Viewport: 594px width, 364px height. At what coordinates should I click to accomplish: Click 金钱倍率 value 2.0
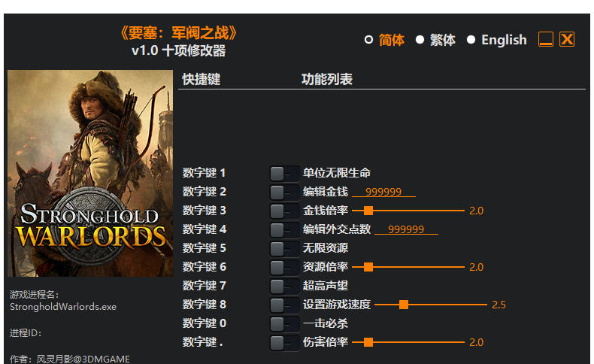476,211
